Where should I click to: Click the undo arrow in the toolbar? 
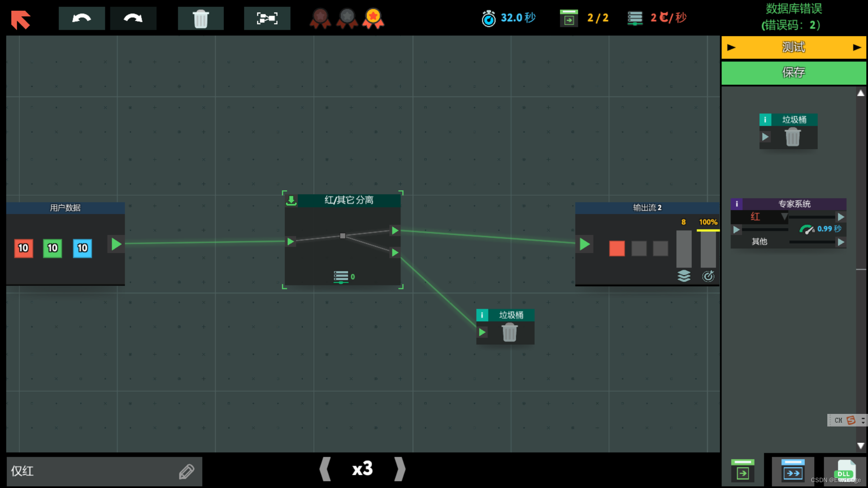pos(81,18)
